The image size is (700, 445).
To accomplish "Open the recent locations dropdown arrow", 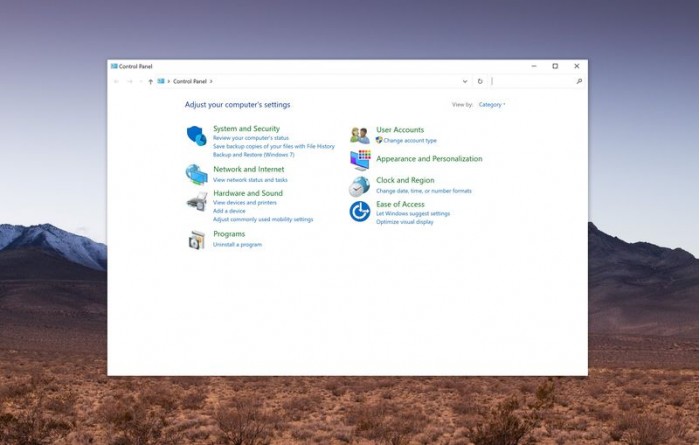I will point(141,81).
